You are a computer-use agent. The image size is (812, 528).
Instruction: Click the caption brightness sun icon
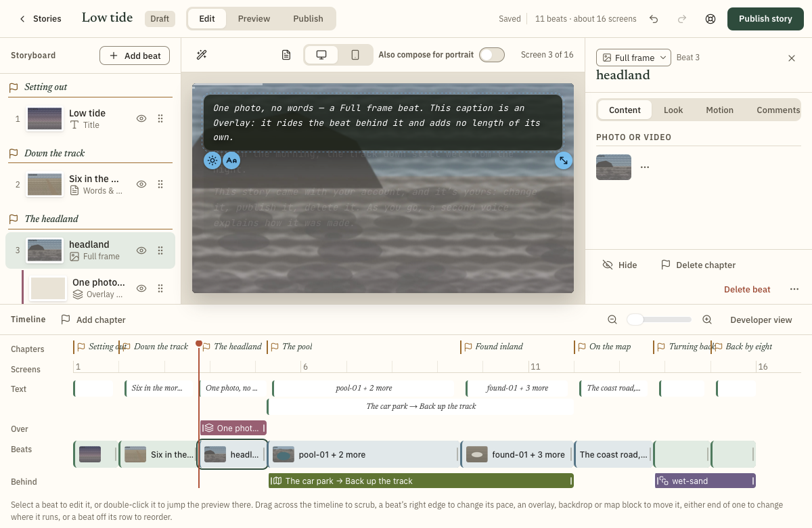[x=212, y=160]
